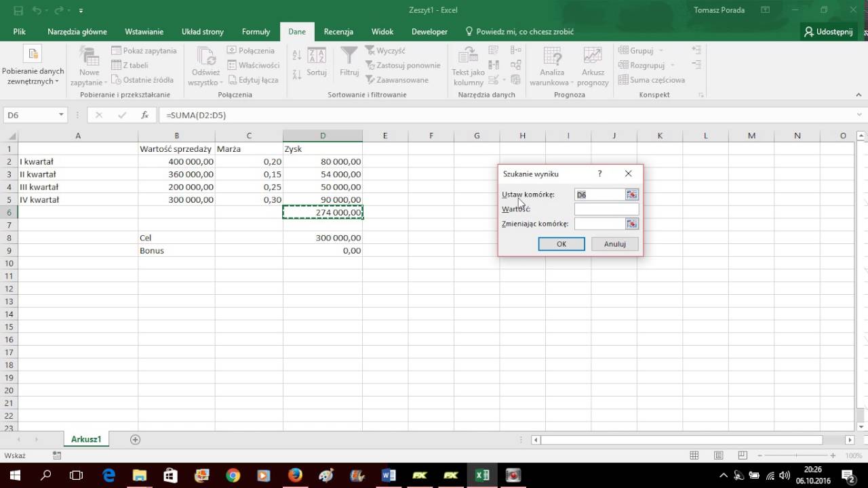Click in the Ustaw komórkę field
The image size is (868, 488).
599,195
